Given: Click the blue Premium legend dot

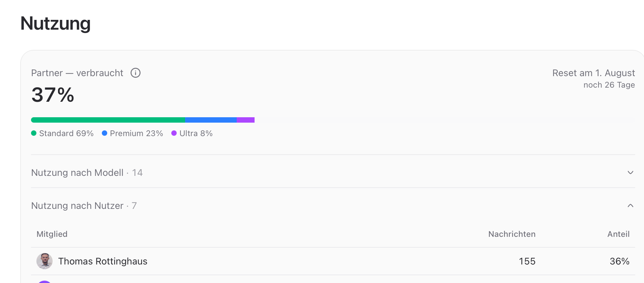Looking at the screenshot, I should [x=105, y=133].
